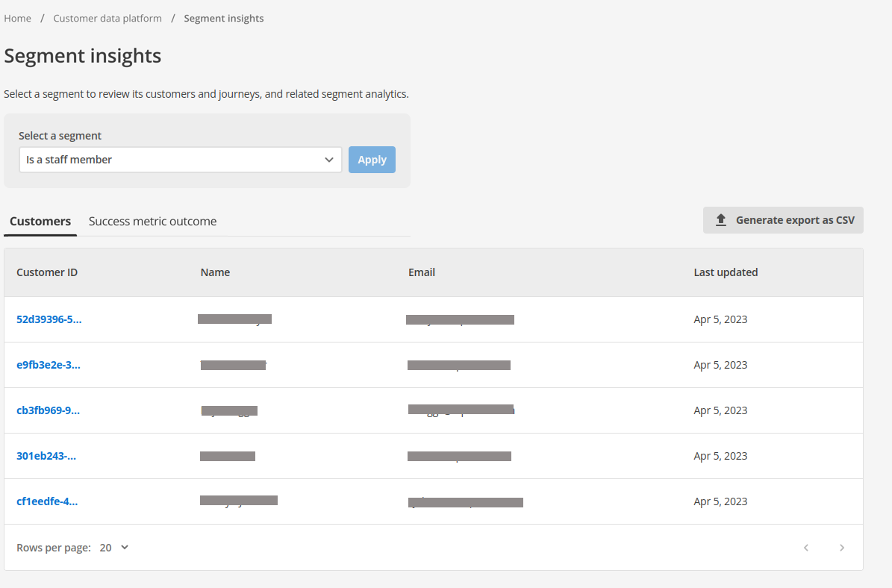Switch to Success metric outcome tab

point(152,221)
